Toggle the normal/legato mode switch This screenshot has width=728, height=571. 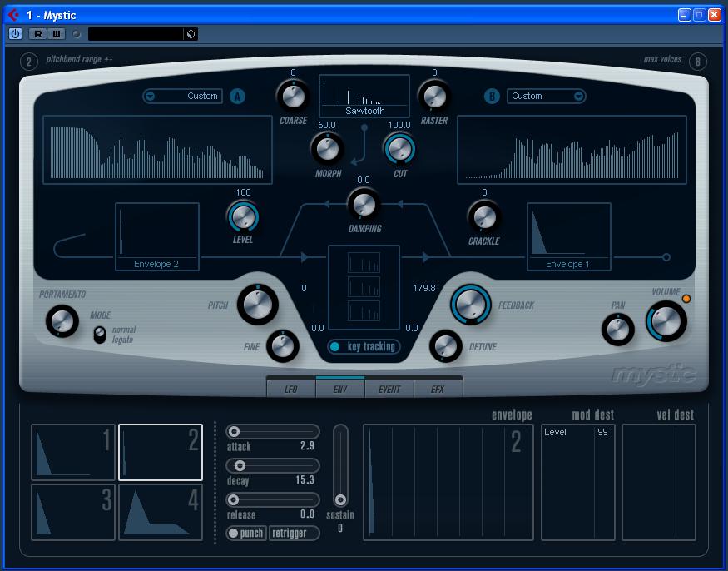[x=99, y=335]
